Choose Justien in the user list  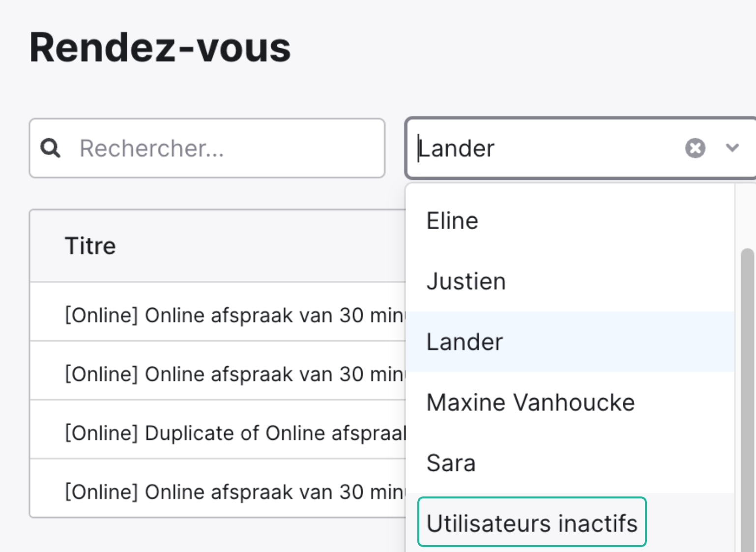coord(570,281)
